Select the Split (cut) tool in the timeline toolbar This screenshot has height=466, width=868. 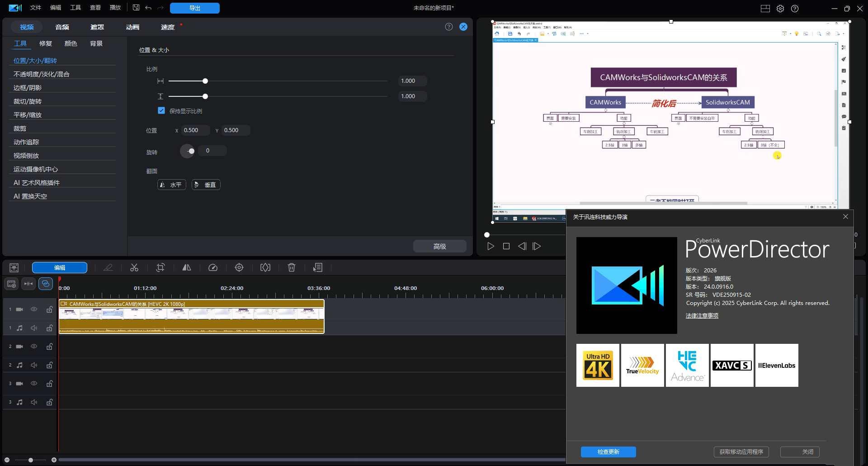click(134, 267)
